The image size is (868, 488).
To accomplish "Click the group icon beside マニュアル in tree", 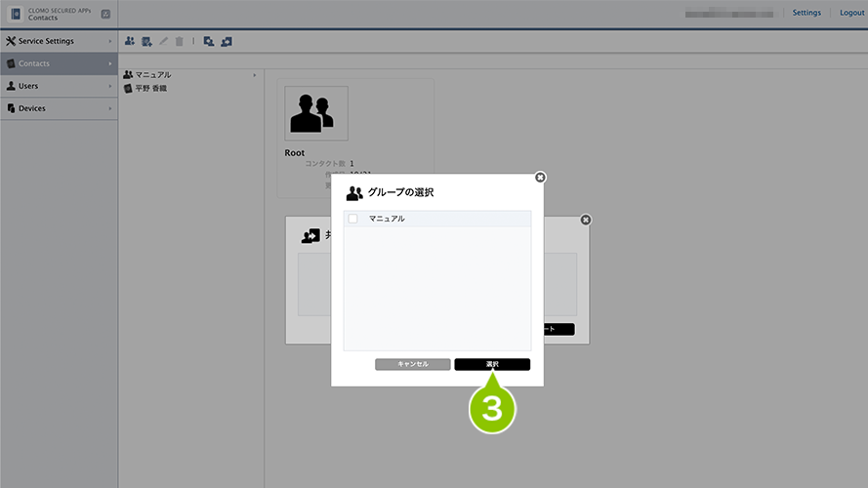I will click(128, 74).
